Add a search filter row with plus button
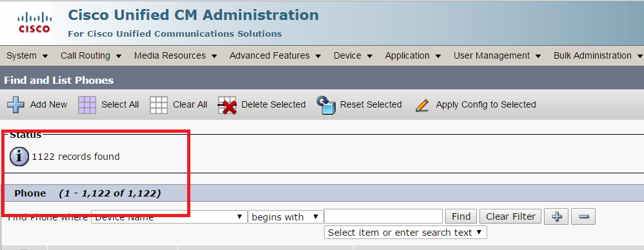Viewport: 644px width, 250px height. [556, 216]
